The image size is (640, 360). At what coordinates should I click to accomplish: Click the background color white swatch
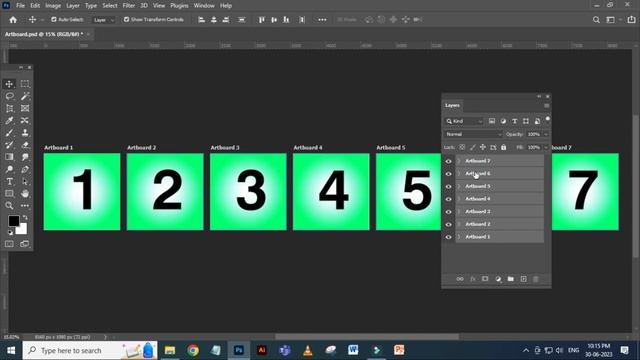[x=22, y=229]
